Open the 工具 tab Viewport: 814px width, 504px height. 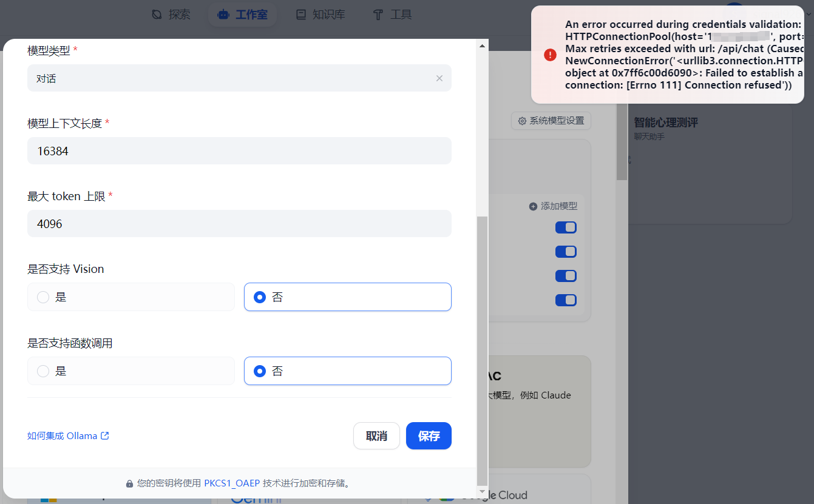click(x=392, y=15)
